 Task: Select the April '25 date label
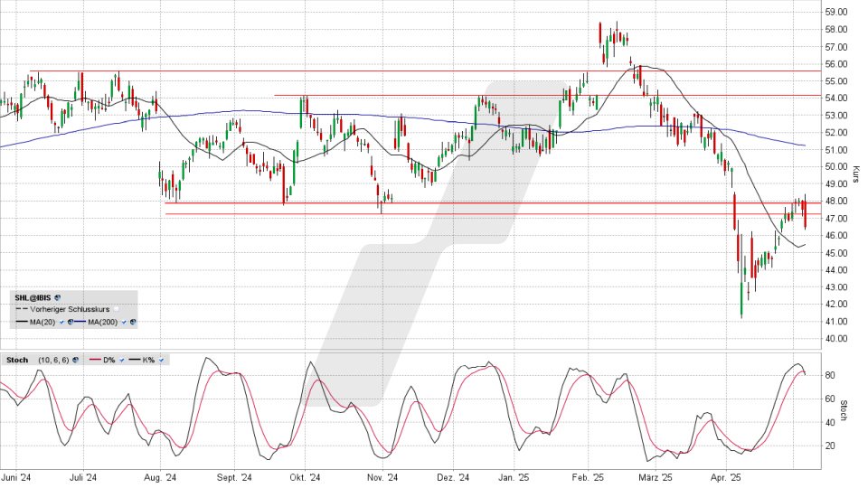click(726, 477)
